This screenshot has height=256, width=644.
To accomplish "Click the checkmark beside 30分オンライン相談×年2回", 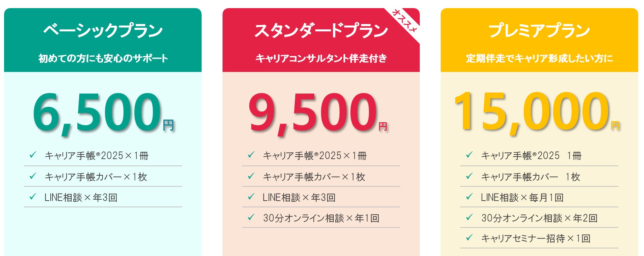I will (x=469, y=217).
